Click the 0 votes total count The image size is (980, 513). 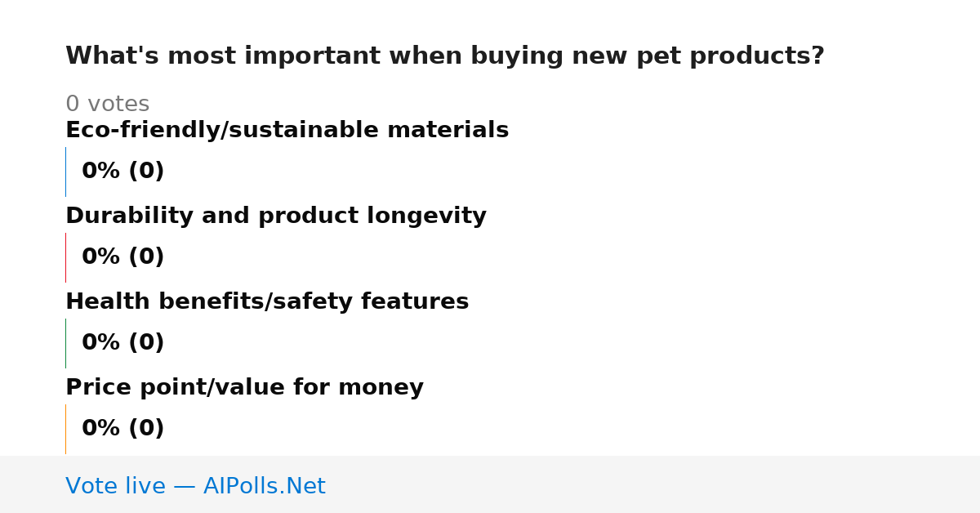click(x=107, y=105)
